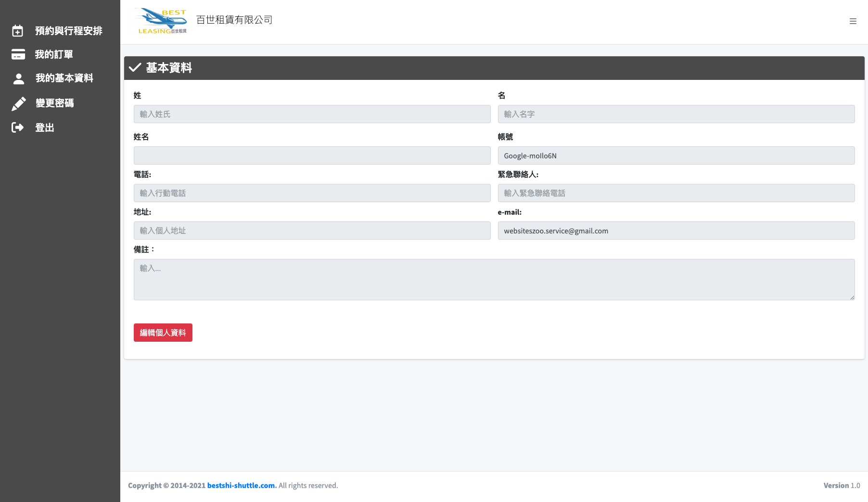The image size is (868, 502).
Task: Open 變更密碼 page
Action: tap(54, 103)
